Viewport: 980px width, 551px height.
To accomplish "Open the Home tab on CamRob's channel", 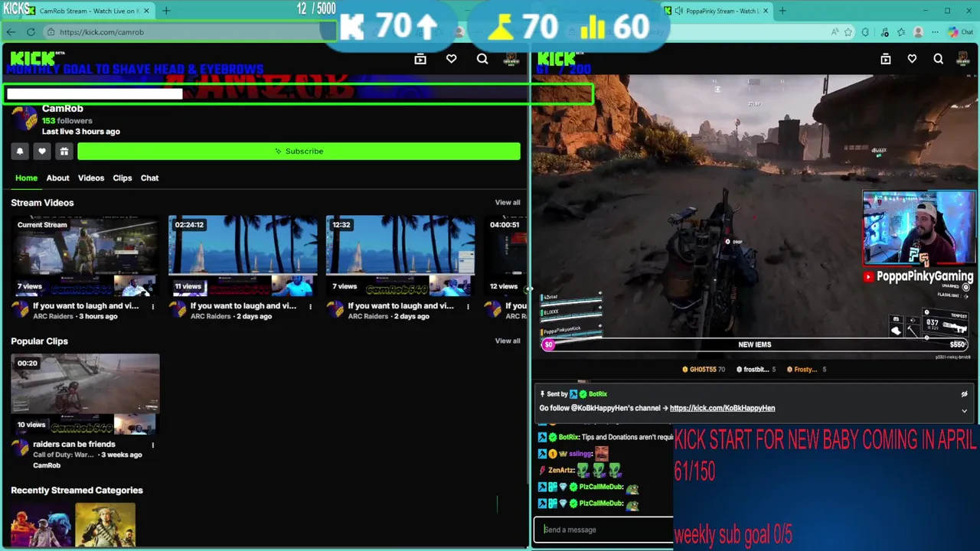I will 26,178.
